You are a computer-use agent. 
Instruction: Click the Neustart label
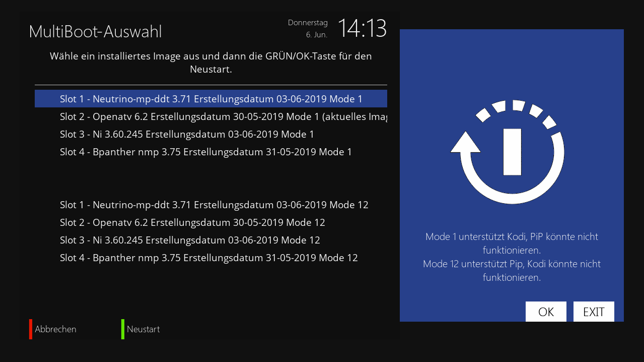(x=144, y=329)
